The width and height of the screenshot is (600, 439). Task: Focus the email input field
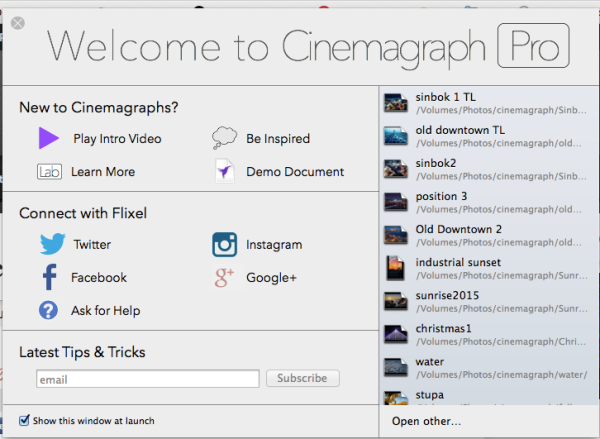point(148,379)
